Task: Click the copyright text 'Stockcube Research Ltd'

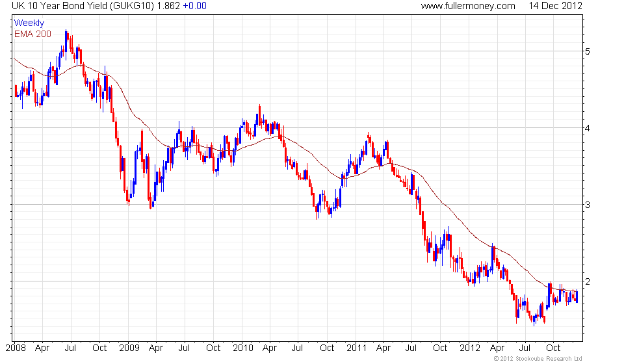Action: coord(549,359)
